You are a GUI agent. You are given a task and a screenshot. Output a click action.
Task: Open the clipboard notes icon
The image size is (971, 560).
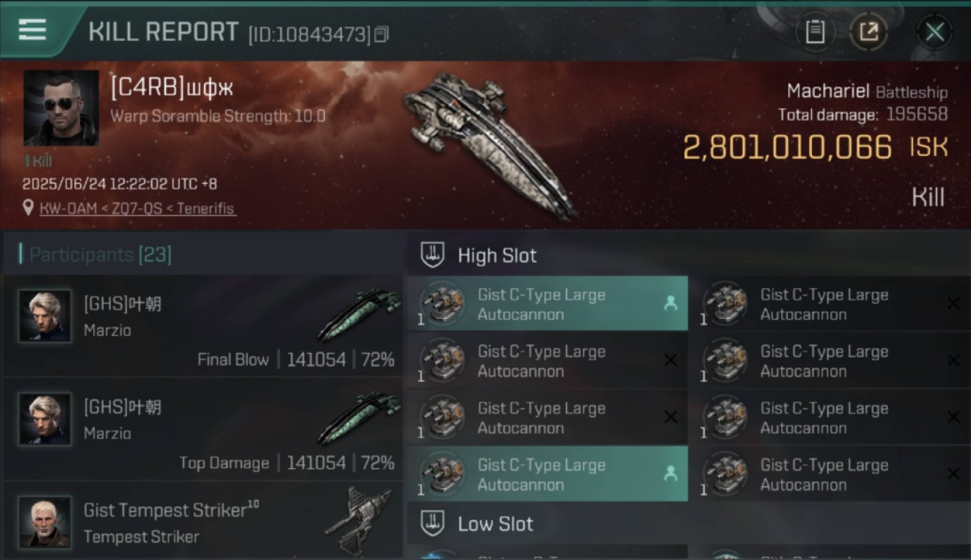(815, 32)
